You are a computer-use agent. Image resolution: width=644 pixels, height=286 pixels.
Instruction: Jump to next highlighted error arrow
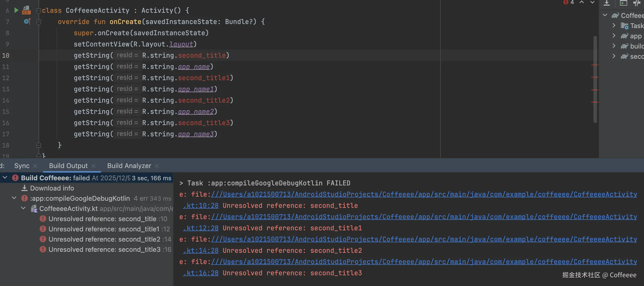coord(592,3)
